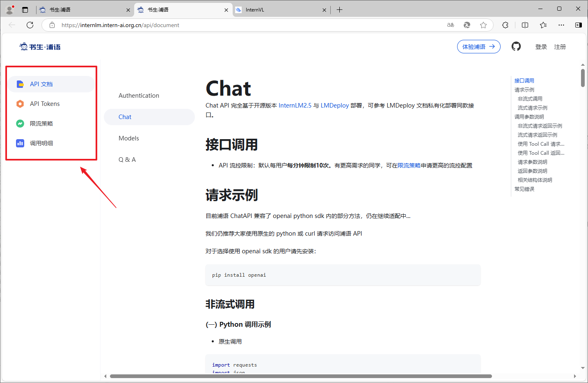Jump to 接口调用 in the outline
This screenshot has height=383, width=588.
524,81
